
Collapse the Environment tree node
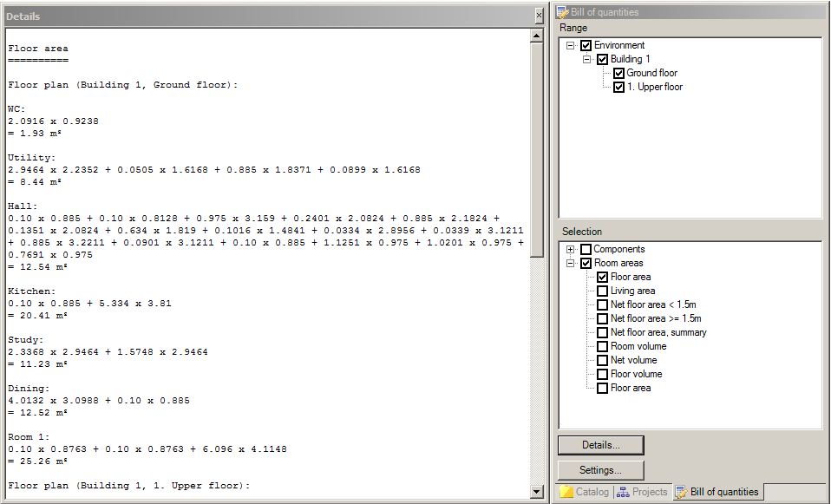pos(571,46)
